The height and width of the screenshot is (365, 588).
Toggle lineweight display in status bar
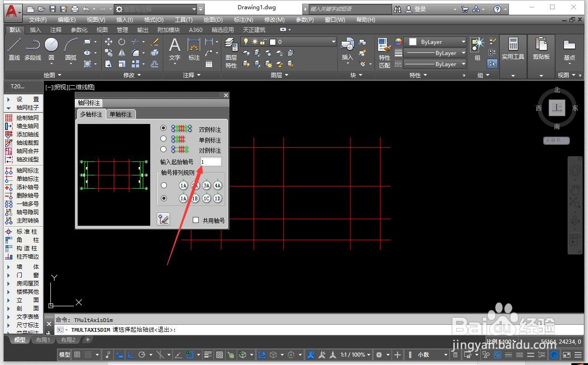tap(208, 355)
